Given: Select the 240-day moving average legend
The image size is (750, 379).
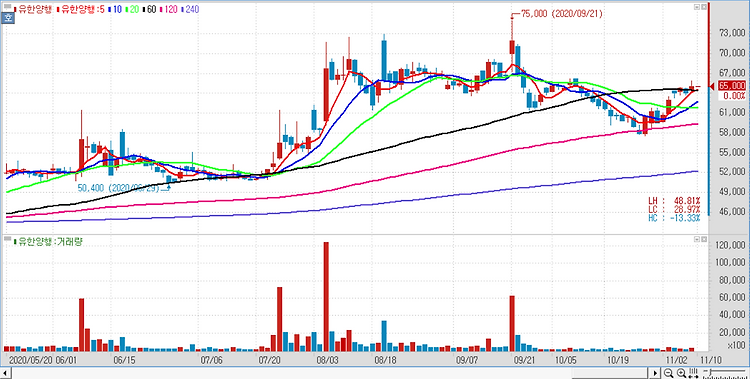Looking at the screenshot, I should [x=189, y=9].
